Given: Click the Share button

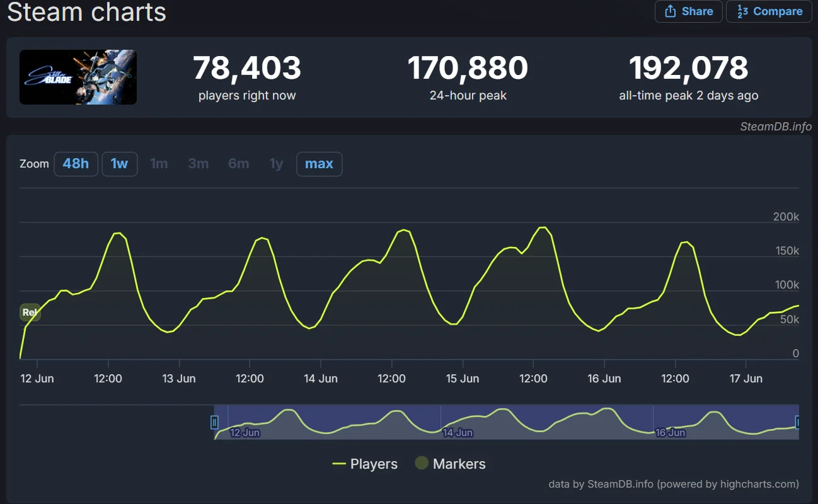Looking at the screenshot, I should pyautogui.click(x=689, y=11).
